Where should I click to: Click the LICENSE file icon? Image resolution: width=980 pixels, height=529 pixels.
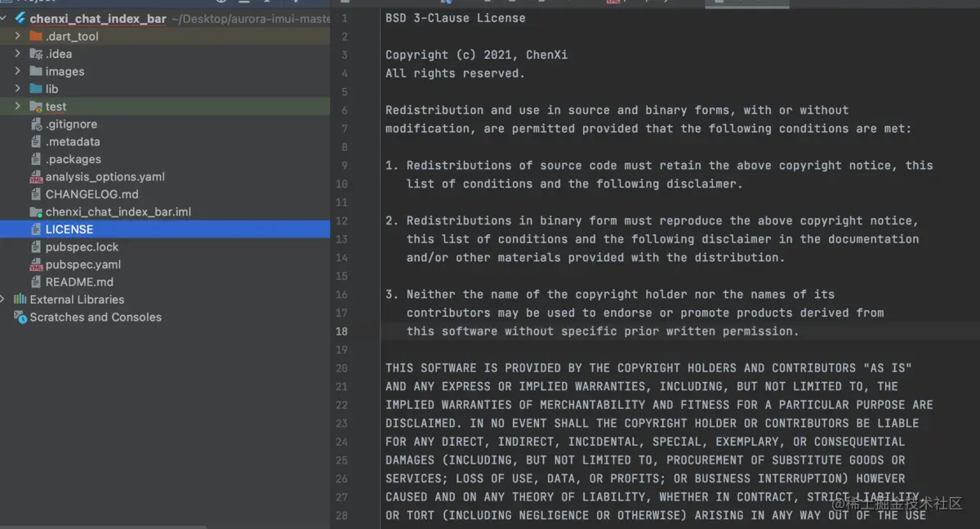pos(36,229)
